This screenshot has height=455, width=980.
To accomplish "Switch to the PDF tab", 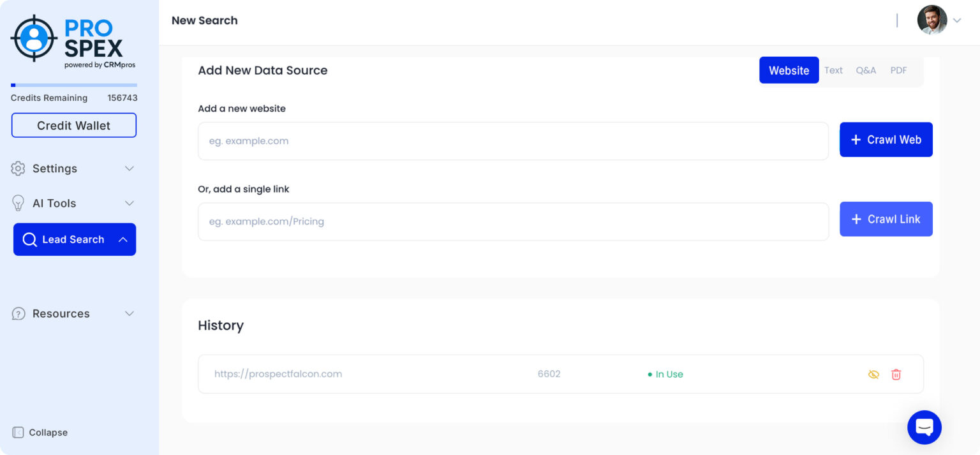I will (898, 70).
